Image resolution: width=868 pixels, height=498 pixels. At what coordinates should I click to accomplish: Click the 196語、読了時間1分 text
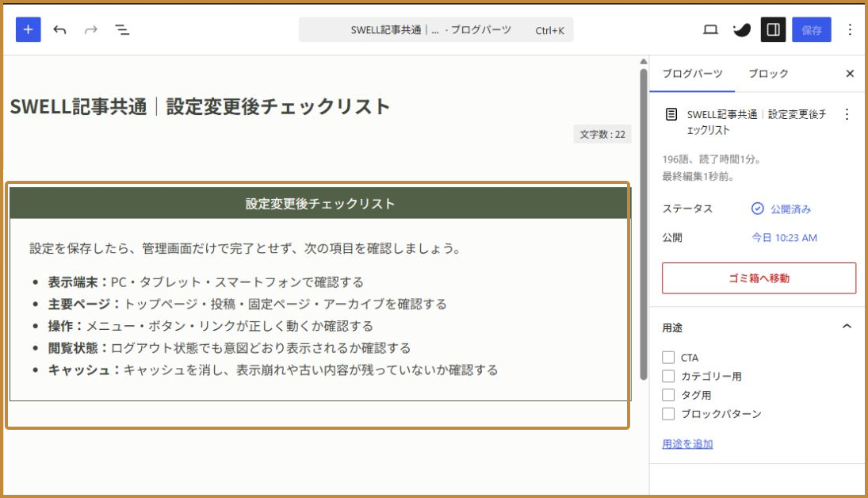click(x=712, y=159)
